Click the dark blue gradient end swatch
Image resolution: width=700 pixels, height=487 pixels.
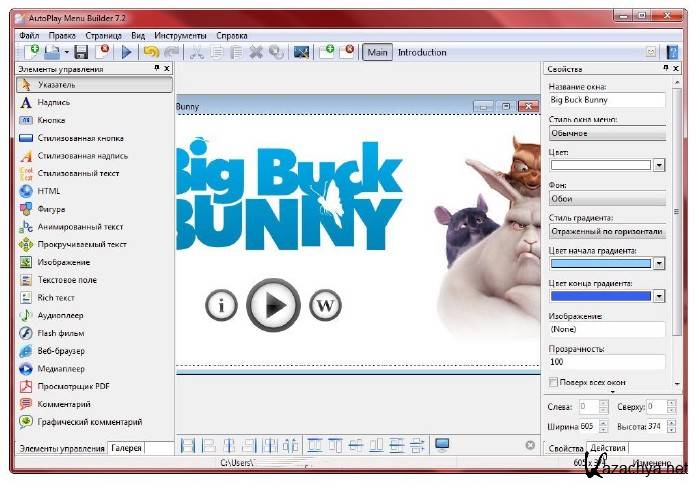(600, 296)
